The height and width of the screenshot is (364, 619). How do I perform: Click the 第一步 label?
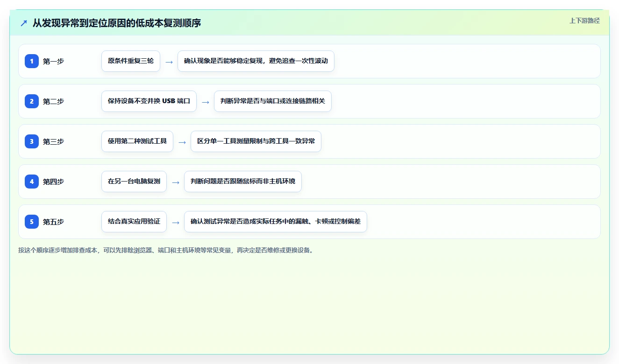pyautogui.click(x=53, y=61)
